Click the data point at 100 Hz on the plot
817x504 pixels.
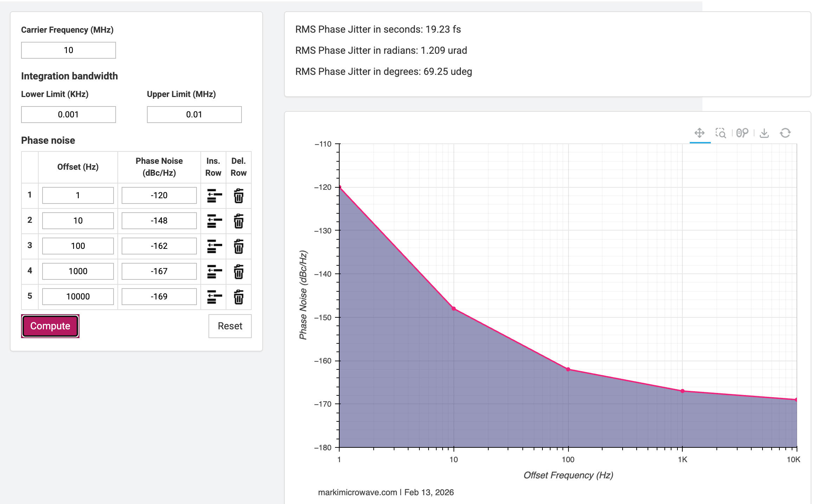pos(568,369)
